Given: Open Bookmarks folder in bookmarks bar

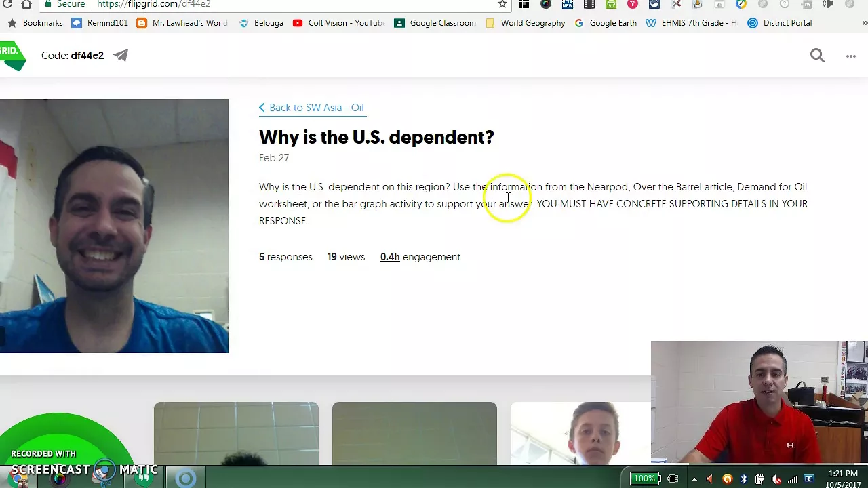Looking at the screenshot, I should coord(35,23).
